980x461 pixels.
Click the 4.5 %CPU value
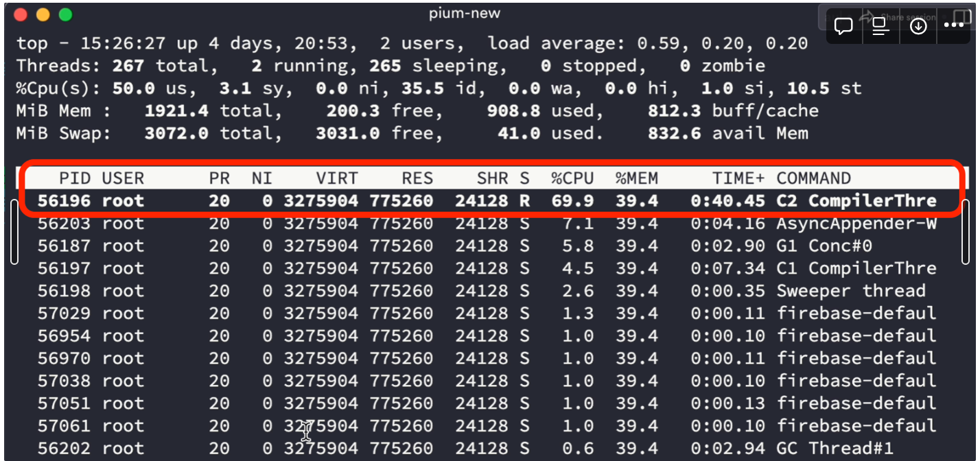click(x=578, y=268)
